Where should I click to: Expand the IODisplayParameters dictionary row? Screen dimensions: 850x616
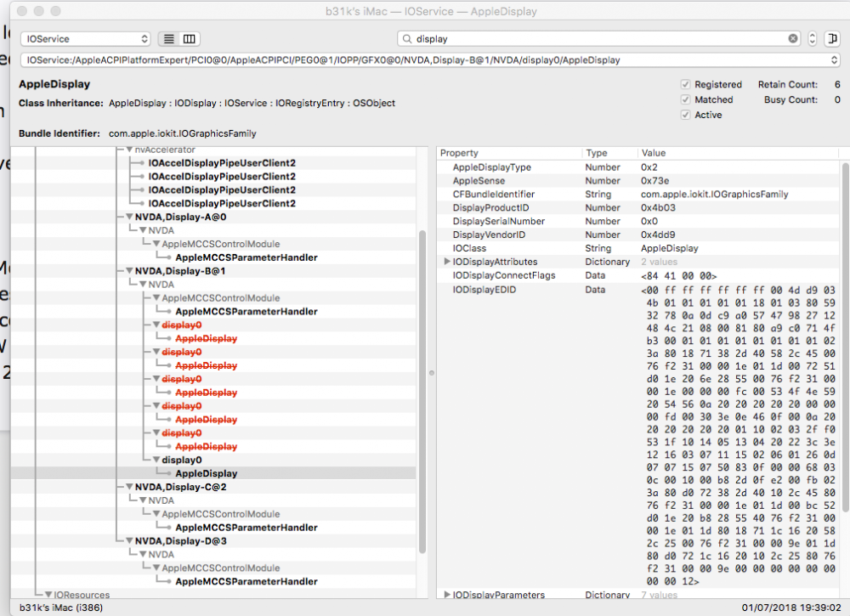[x=447, y=594]
